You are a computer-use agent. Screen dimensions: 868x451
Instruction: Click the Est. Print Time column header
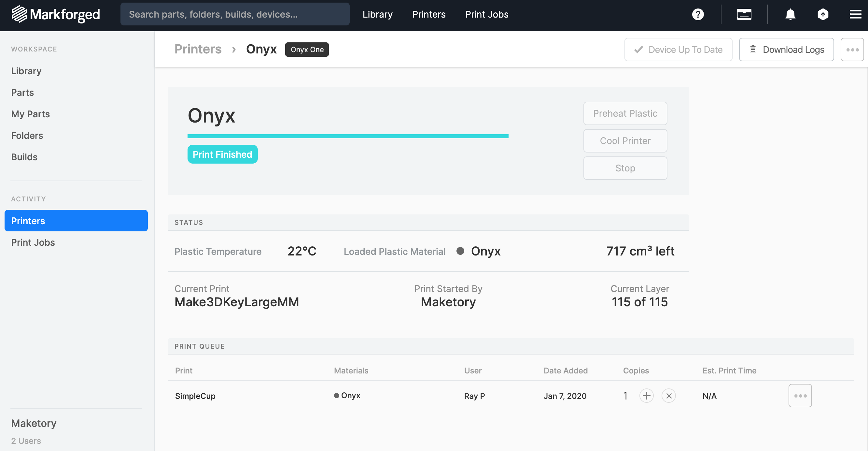(x=730, y=371)
